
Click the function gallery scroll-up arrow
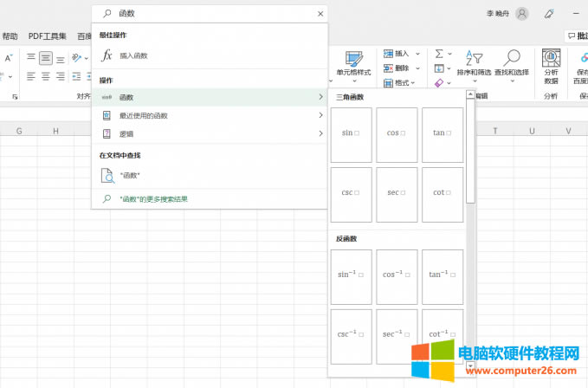470,96
